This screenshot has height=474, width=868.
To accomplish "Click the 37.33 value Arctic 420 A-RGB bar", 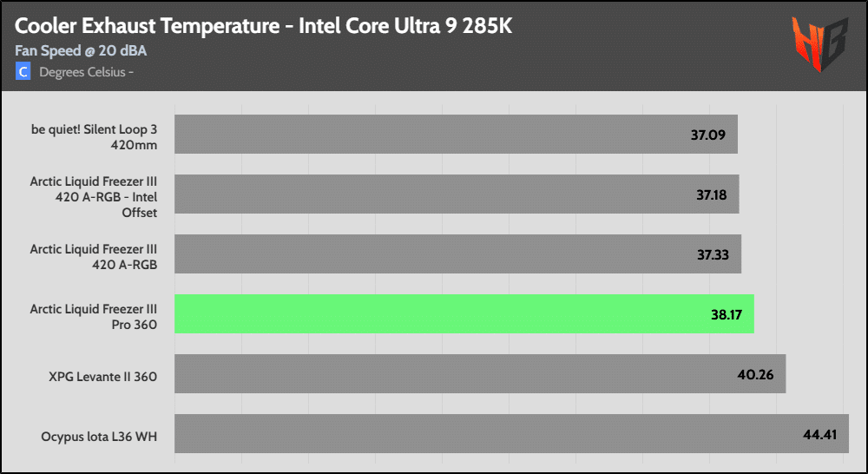I will click(457, 253).
